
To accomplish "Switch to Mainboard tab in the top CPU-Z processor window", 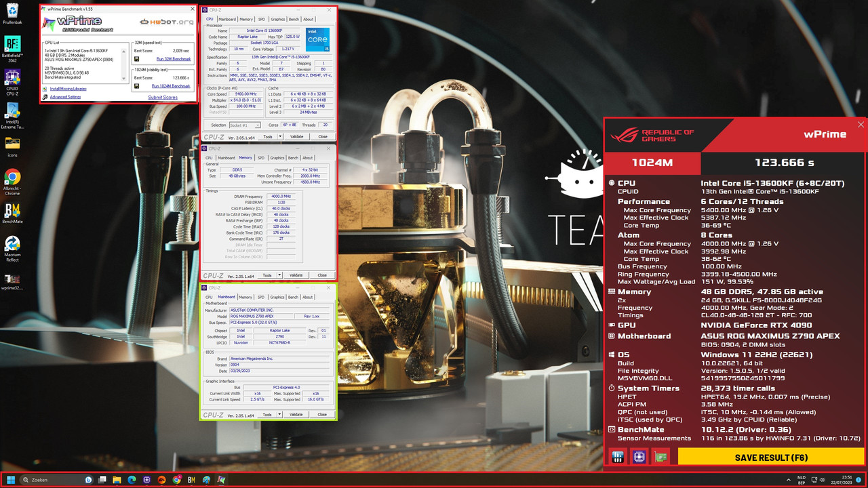I will tap(227, 20).
